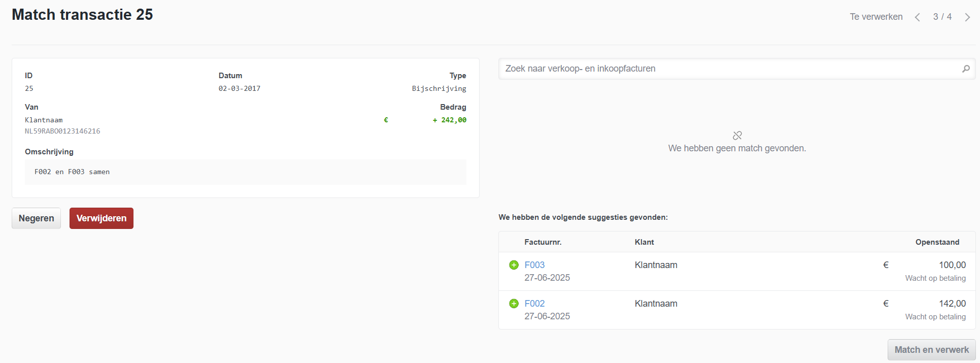The image size is (980, 363).
Task: Select the 142,00 outstanding amount for F002
Action: click(952, 304)
